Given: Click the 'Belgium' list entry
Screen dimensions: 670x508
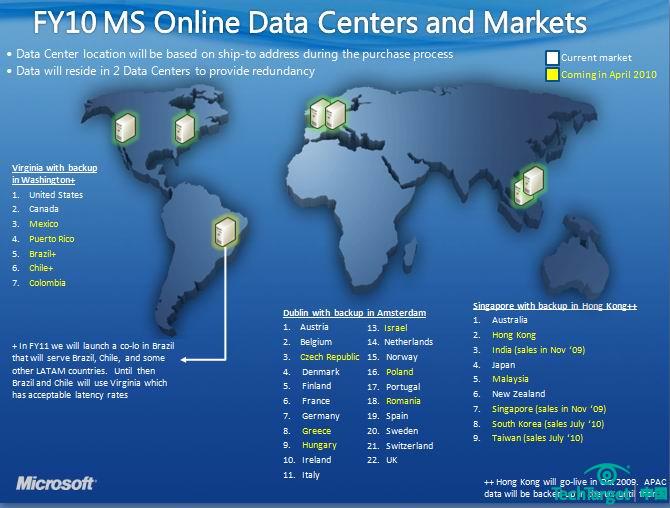Looking at the screenshot, I should coord(316,342).
